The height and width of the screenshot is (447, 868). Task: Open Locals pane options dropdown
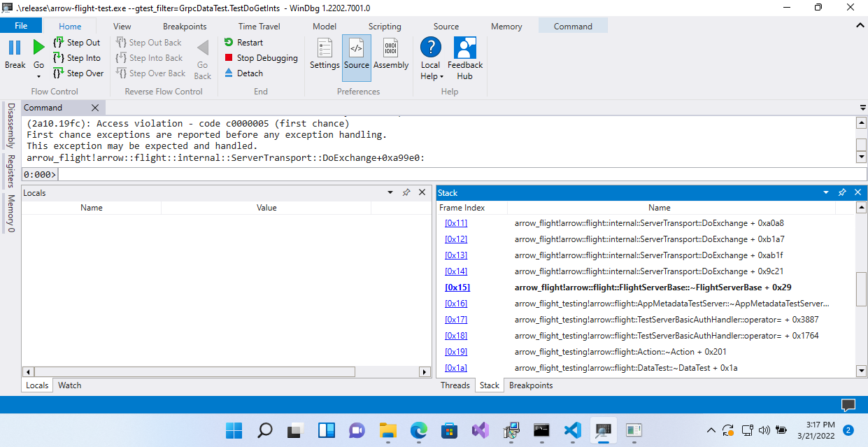tap(390, 192)
